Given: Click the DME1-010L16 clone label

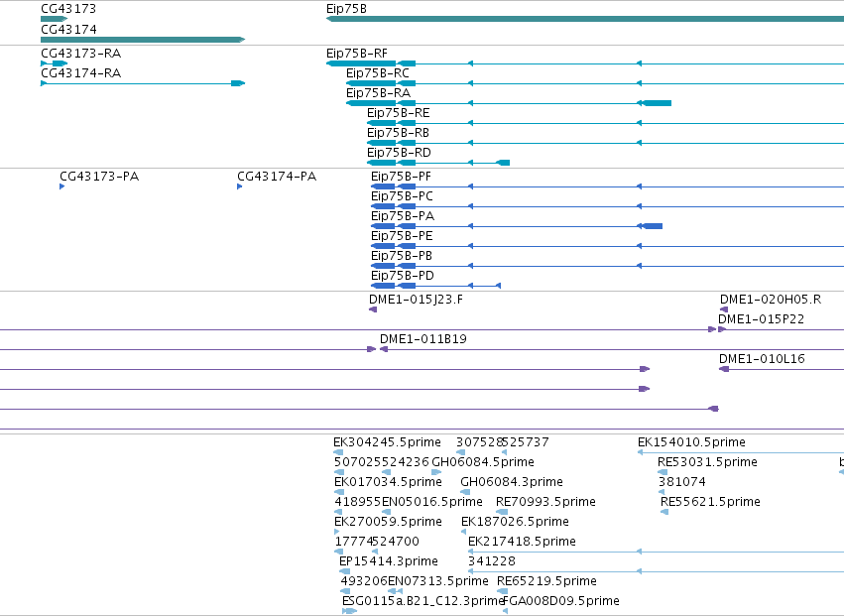Looking at the screenshot, I should [x=762, y=360].
